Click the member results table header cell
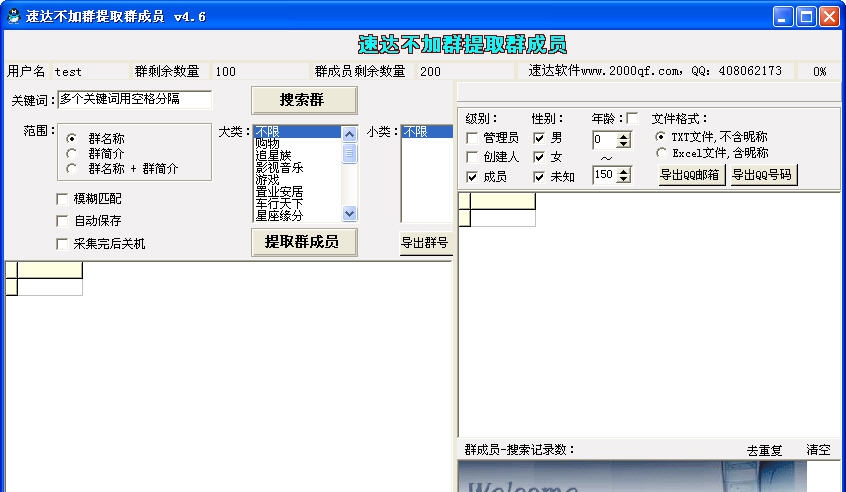This screenshot has width=846, height=492. (503, 201)
